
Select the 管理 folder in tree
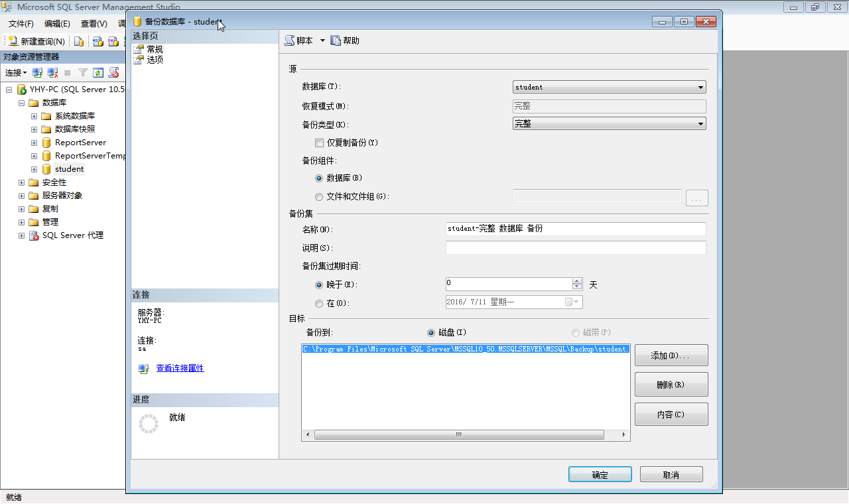50,222
